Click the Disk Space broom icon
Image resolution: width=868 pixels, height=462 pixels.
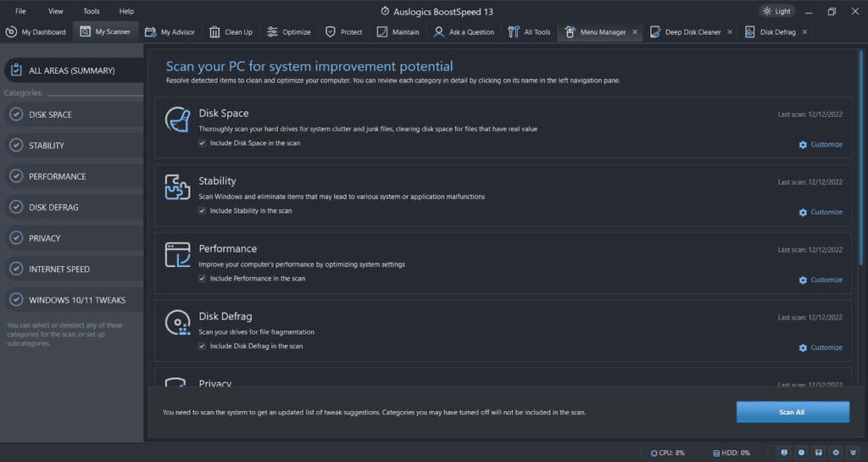click(x=178, y=120)
